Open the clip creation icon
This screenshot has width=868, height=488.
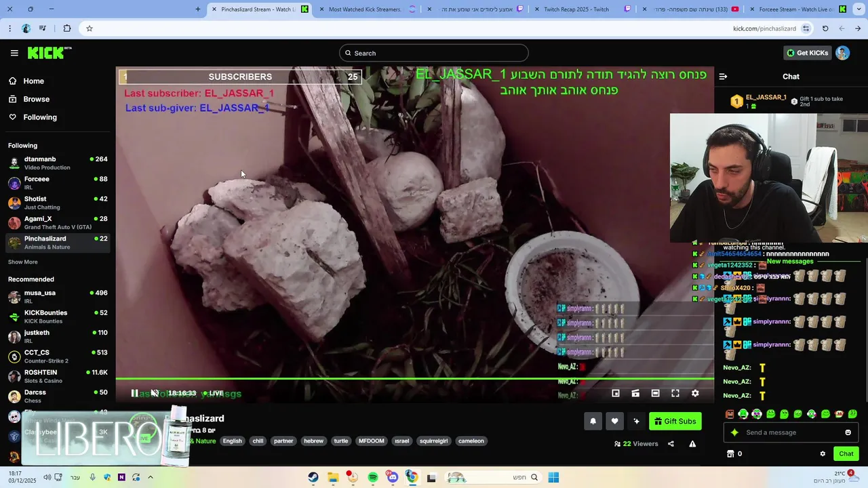(x=635, y=393)
